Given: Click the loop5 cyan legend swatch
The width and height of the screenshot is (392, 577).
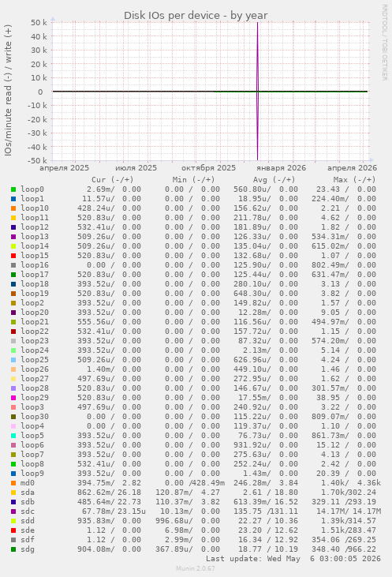Looking at the screenshot, I should (13, 436).
